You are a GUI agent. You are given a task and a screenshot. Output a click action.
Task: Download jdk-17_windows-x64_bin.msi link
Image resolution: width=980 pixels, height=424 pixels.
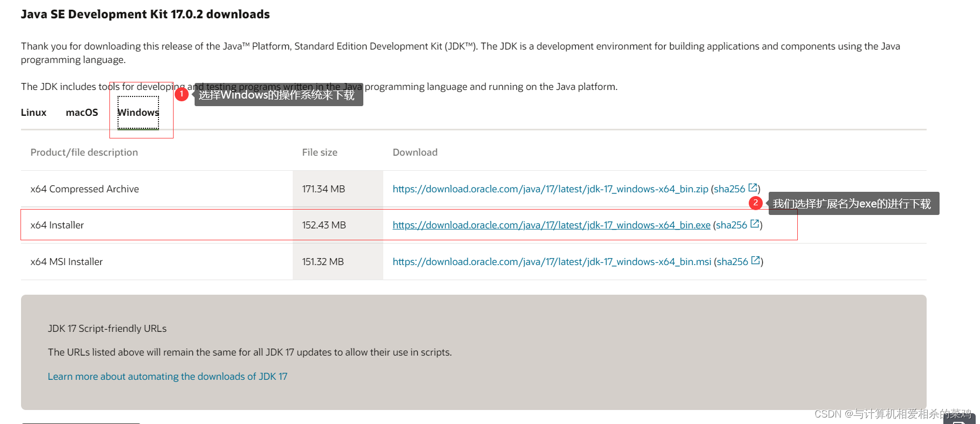552,262
